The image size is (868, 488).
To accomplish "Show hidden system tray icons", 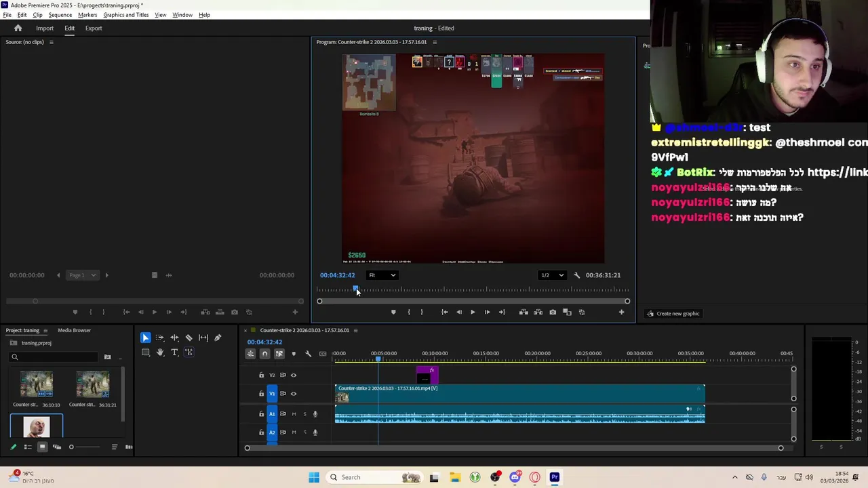I will (735, 477).
